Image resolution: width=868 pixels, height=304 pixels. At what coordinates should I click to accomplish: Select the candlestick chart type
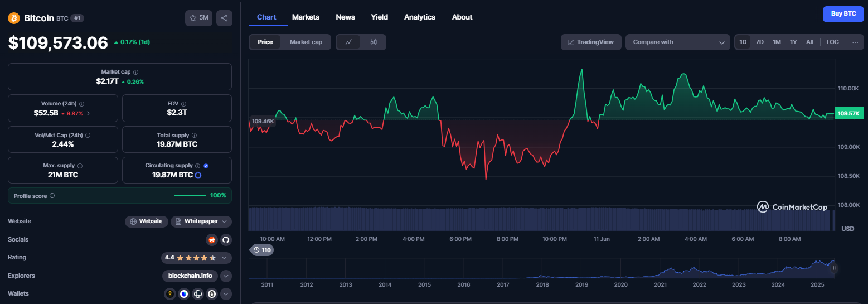point(374,42)
